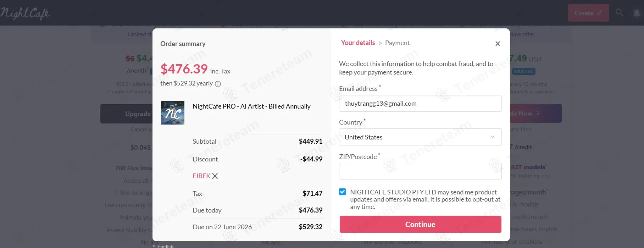This screenshot has width=644, height=248.
Task: Remove the FIBEK coupon code
Action: coord(215,176)
